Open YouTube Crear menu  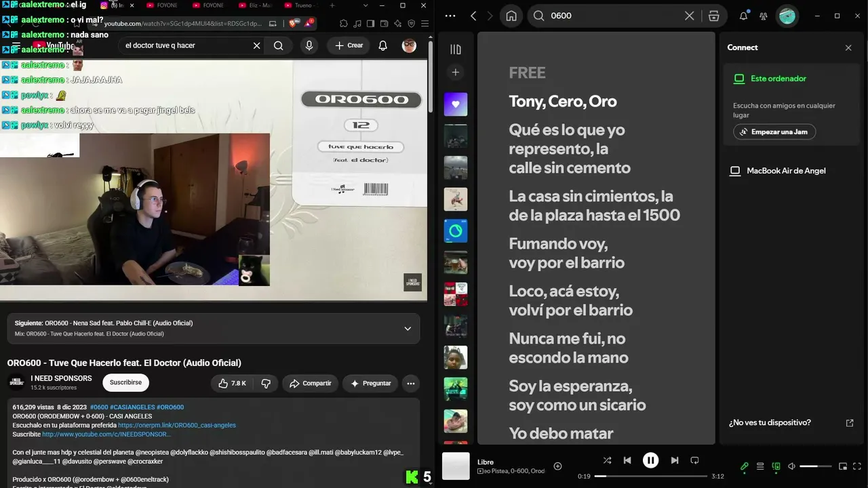(x=349, y=45)
